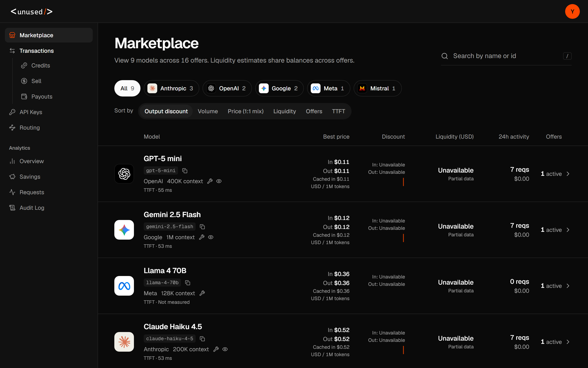The image size is (588, 368).
Task: Expand GPT-5 mini offers chevron
Action: [x=568, y=174]
